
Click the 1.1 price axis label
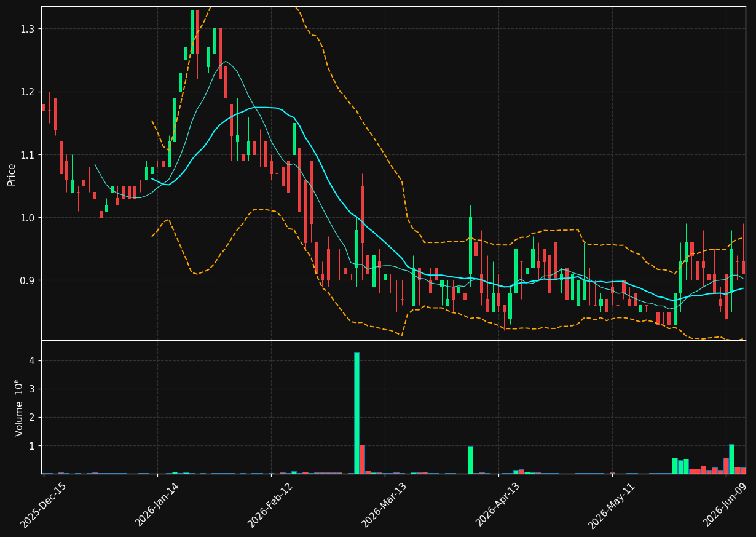pyautogui.click(x=29, y=154)
